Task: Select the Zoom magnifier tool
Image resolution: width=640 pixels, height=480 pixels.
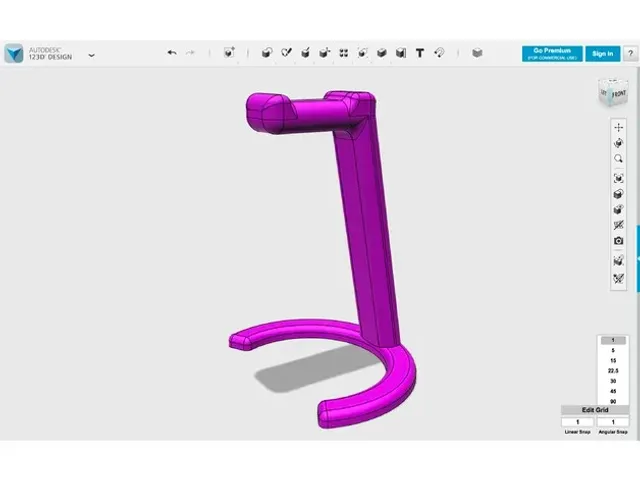Action: tap(618, 159)
